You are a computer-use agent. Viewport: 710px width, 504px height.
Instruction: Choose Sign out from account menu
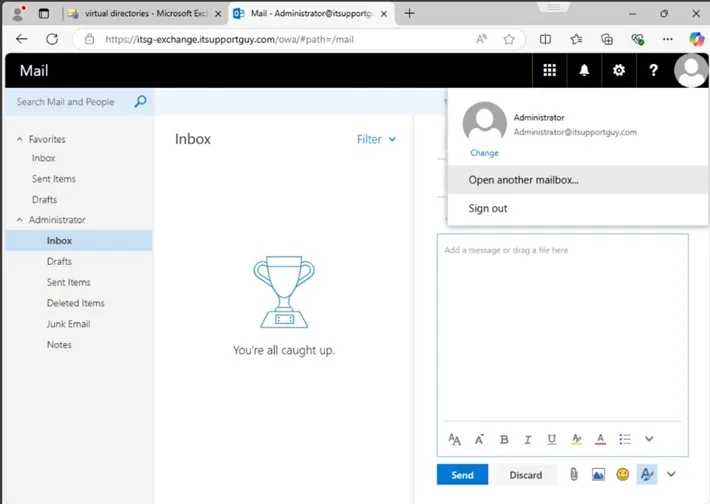(488, 208)
